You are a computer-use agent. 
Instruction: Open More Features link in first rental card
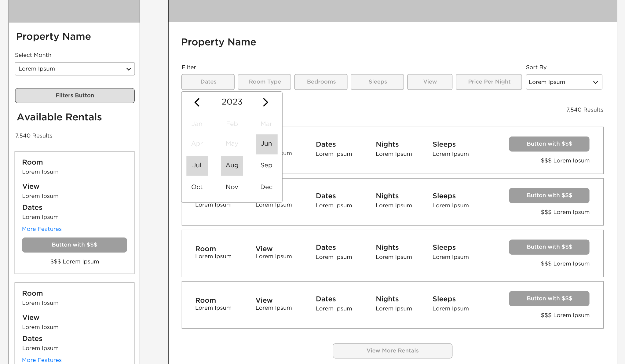coord(42,229)
